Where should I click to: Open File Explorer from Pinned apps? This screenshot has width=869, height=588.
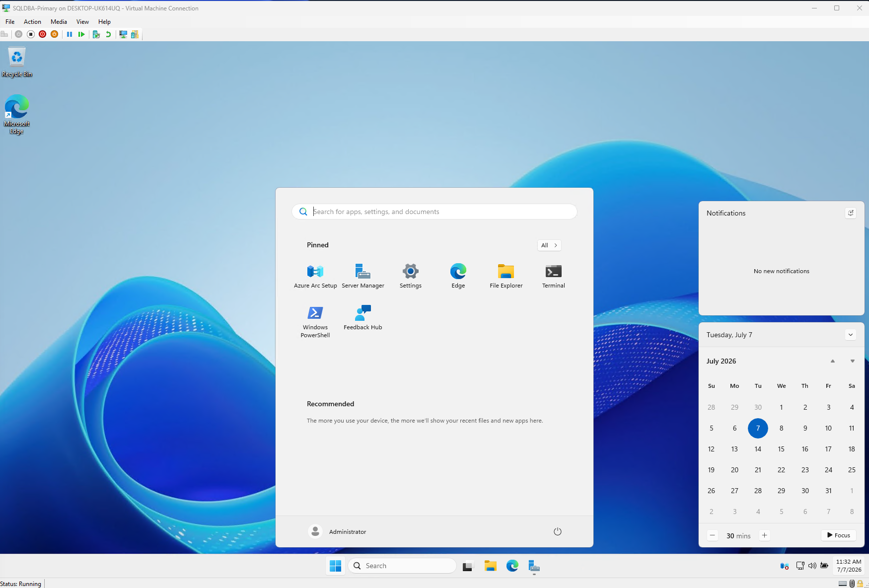pyautogui.click(x=506, y=276)
